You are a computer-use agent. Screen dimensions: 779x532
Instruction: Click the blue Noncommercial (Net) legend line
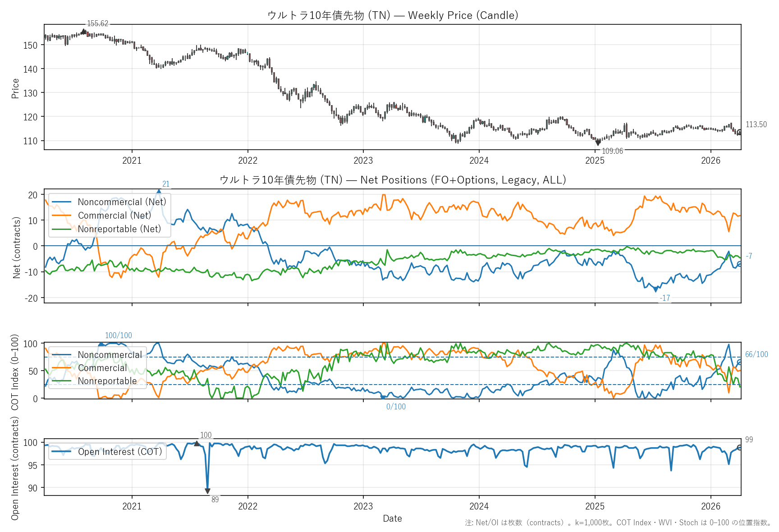point(62,202)
